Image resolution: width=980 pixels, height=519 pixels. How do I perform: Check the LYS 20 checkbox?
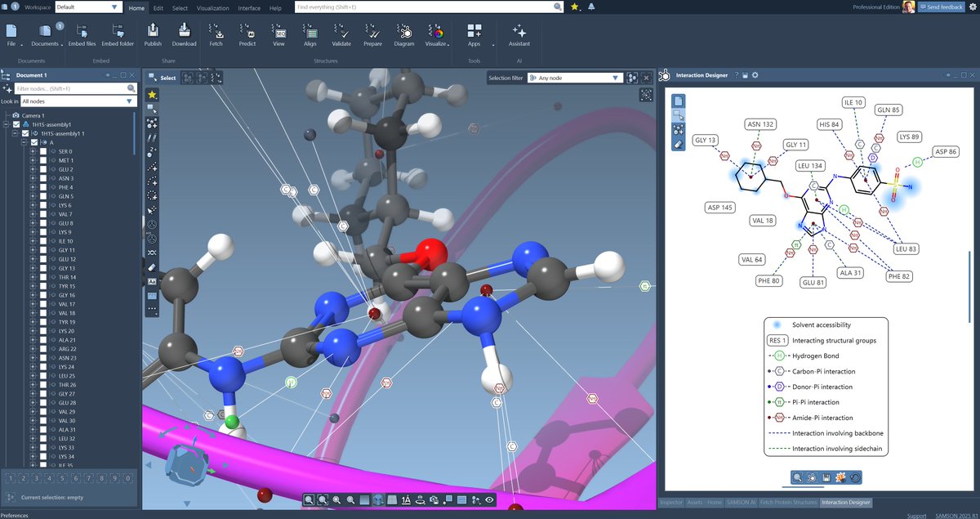[x=43, y=331]
